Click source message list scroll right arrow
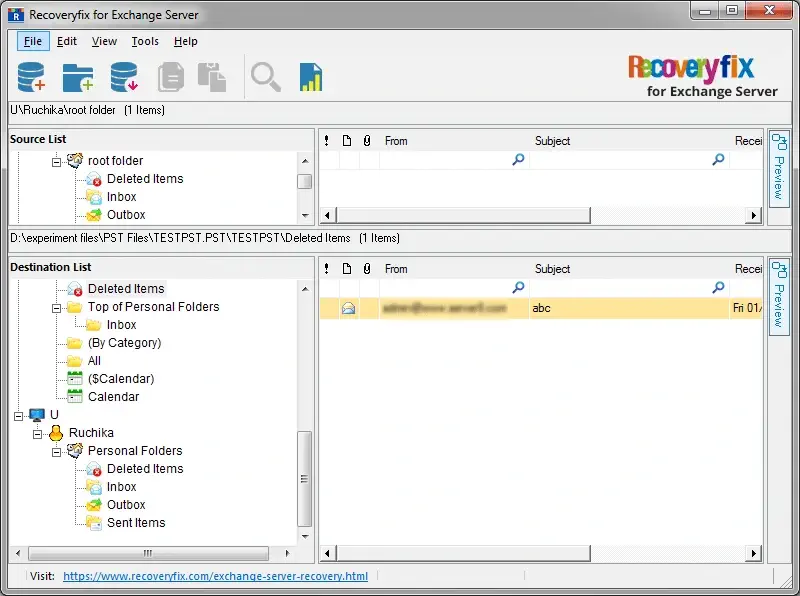This screenshot has width=800, height=596. [x=754, y=215]
